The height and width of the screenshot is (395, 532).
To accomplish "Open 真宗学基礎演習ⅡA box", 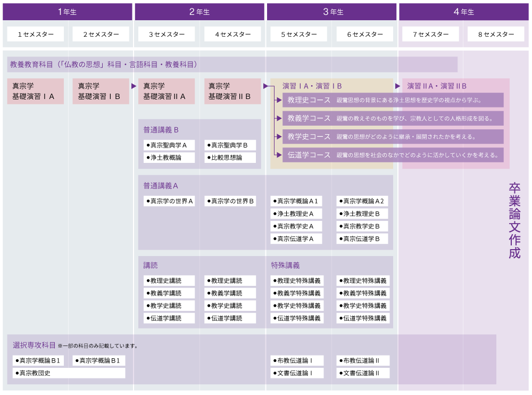I will pyautogui.click(x=167, y=92).
